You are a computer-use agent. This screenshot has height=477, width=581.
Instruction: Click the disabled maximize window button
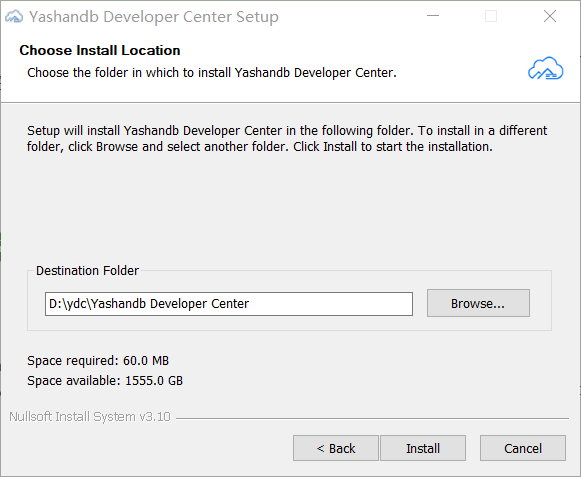tap(491, 16)
